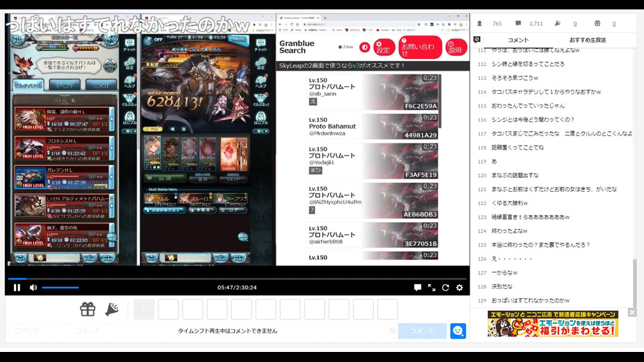Open the underlined 0 ad points link
This screenshot has height=362, width=644.
575,24
